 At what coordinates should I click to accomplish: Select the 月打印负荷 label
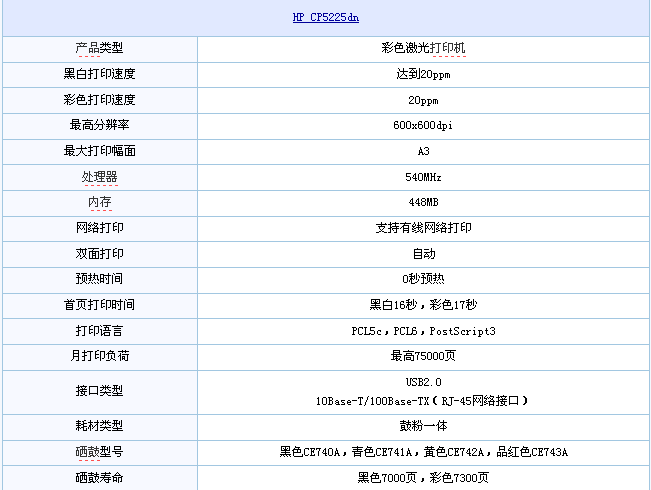tap(99, 356)
